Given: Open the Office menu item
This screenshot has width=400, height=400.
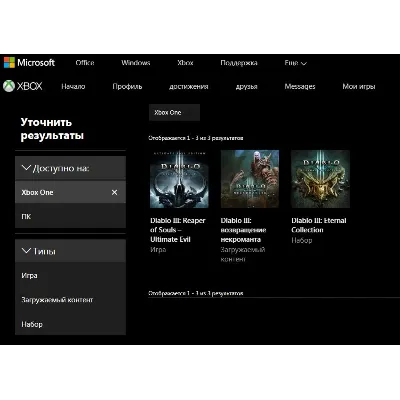Looking at the screenshot, I should [85, 63].
